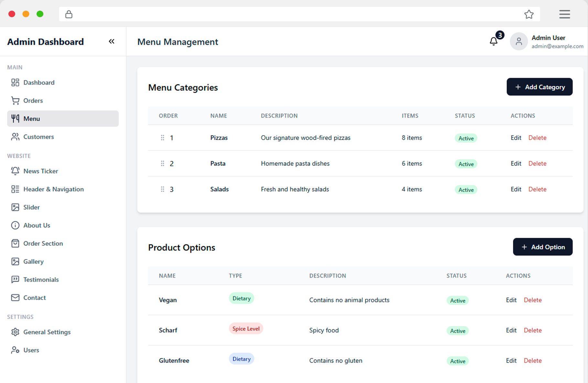This screenshot has width=588, height=383.
Task: Delete the Vegan product option
Action: pos(532,300)
